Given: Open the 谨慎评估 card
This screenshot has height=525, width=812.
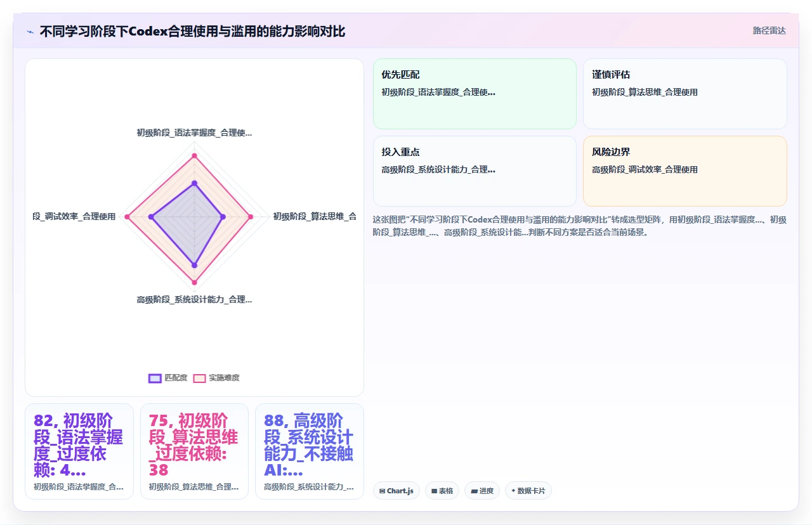Looking at the screenshot, I should (x=684, y=94).
